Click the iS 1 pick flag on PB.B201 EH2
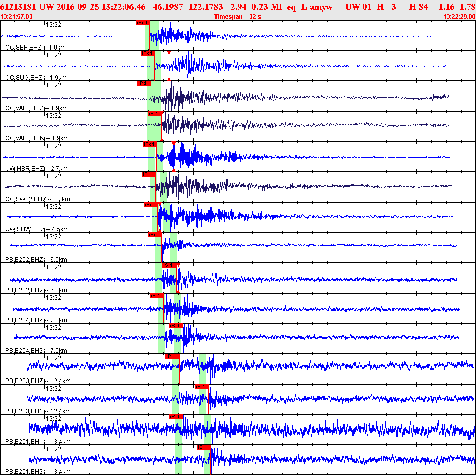This screenshot has width=476, height=475. coord(204,447)
